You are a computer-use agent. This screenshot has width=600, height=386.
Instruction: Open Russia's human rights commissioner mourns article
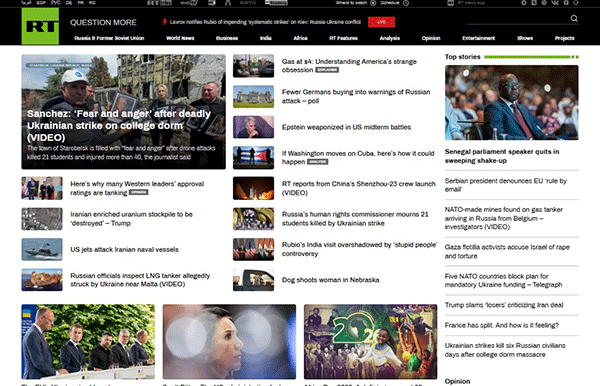[355, 219]
